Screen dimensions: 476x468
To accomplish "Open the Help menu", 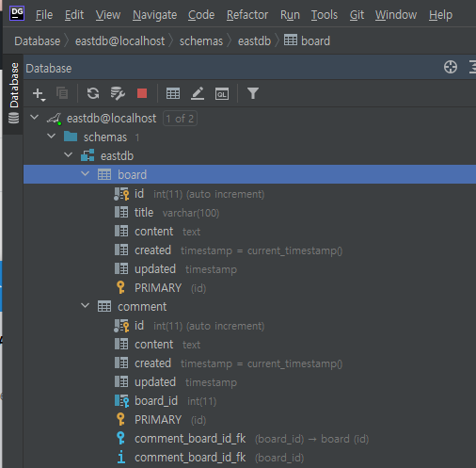I will coord(440,15).
